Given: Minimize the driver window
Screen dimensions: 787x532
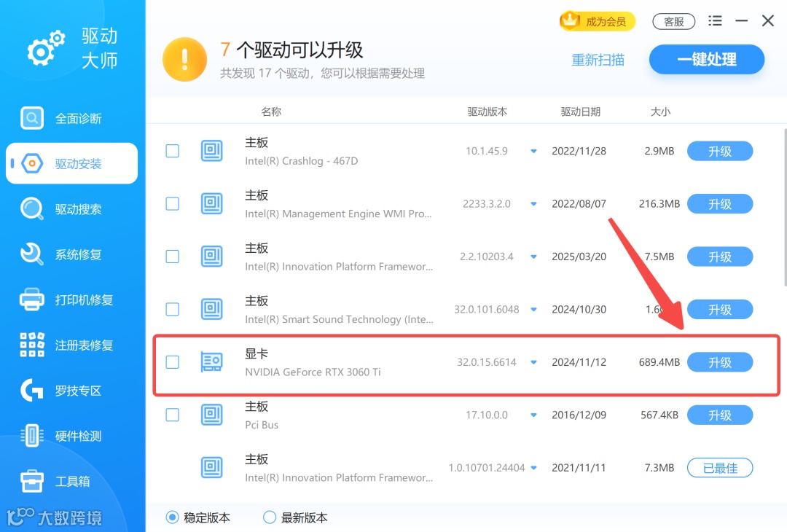Looking at the screenshot, I should (x=741, y=20).
